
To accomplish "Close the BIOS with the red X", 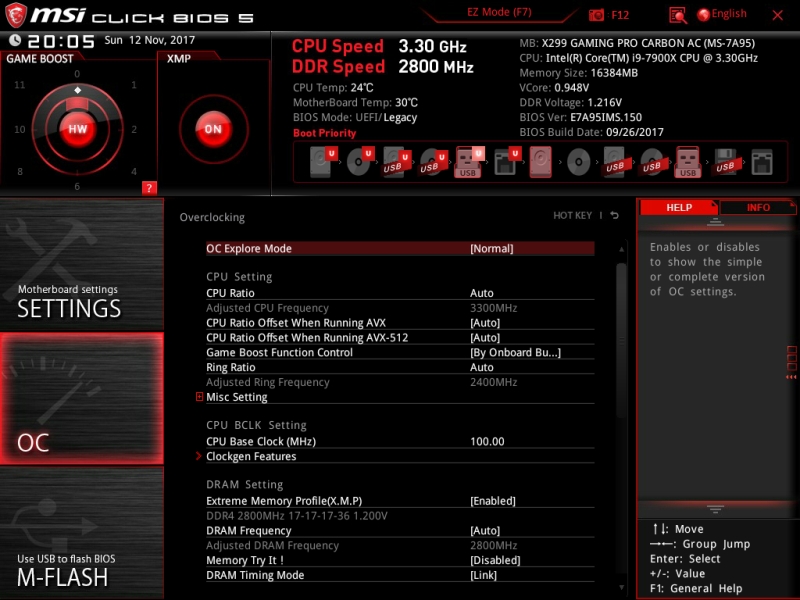I will coord(778,15).
